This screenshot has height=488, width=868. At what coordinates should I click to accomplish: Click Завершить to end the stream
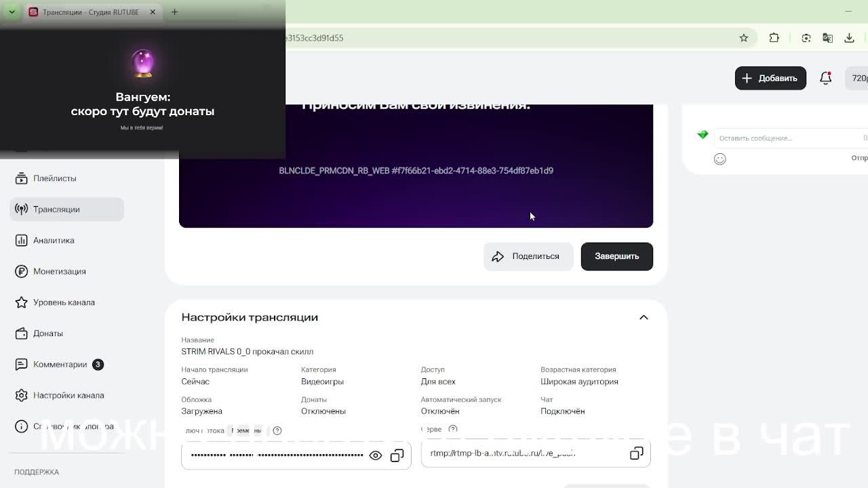616,256
